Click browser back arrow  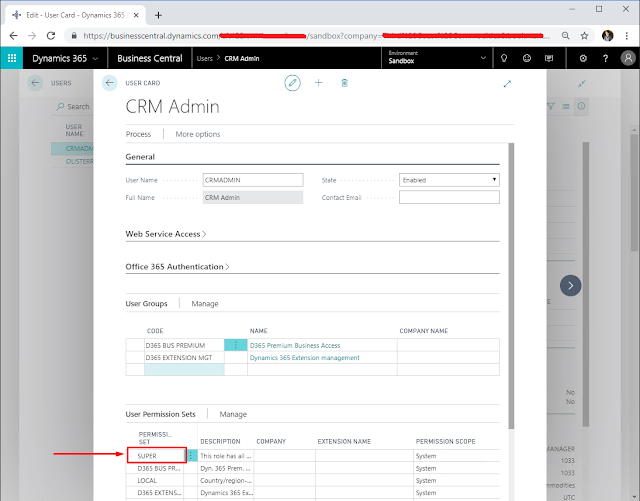tap(13, 36)
